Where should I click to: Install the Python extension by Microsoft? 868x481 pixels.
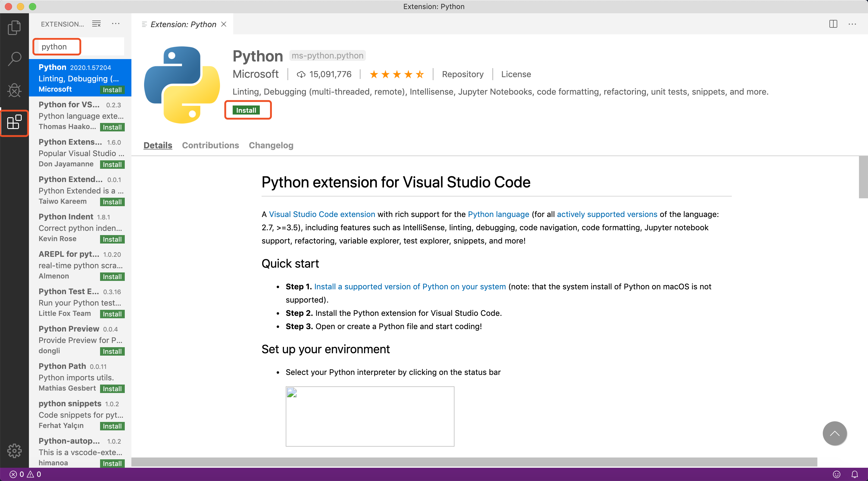247,110
